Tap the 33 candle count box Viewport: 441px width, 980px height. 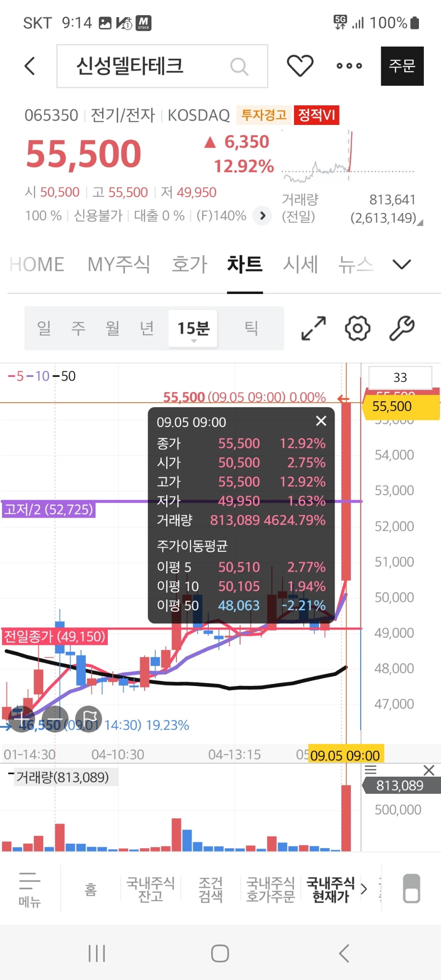click(x=400, y=377)
